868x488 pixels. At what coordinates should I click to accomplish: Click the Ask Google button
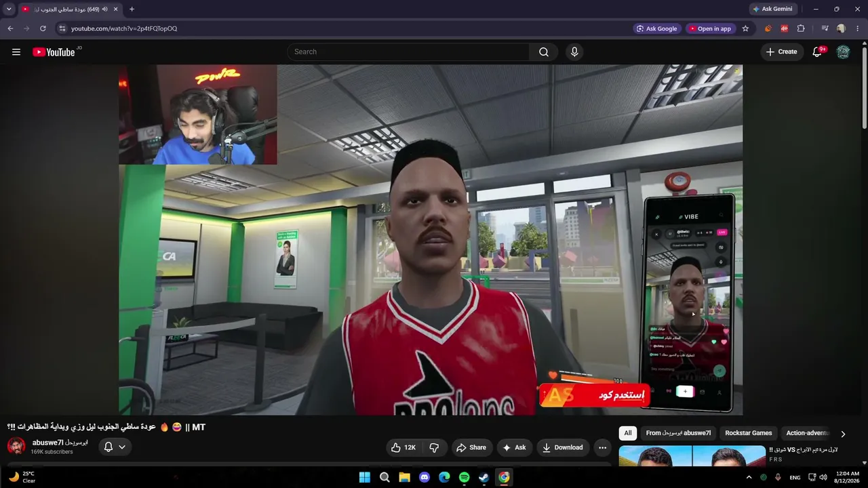[x=656, y=28]
